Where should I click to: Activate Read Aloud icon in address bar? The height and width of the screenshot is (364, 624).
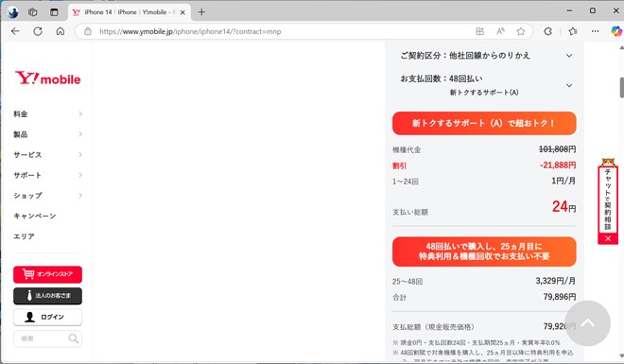500,31
